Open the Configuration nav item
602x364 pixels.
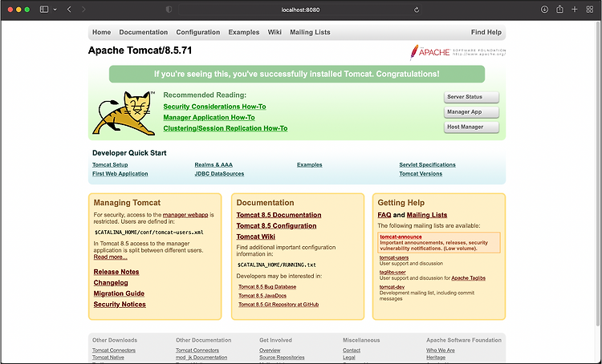(198, 32)
